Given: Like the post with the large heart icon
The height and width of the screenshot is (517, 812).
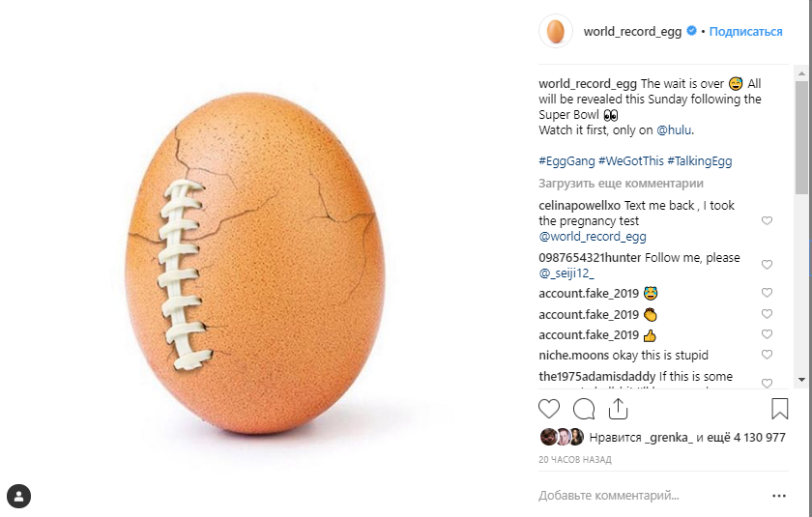Looking at the screenshot, I should pyautogui.click(x=549, y=409).
